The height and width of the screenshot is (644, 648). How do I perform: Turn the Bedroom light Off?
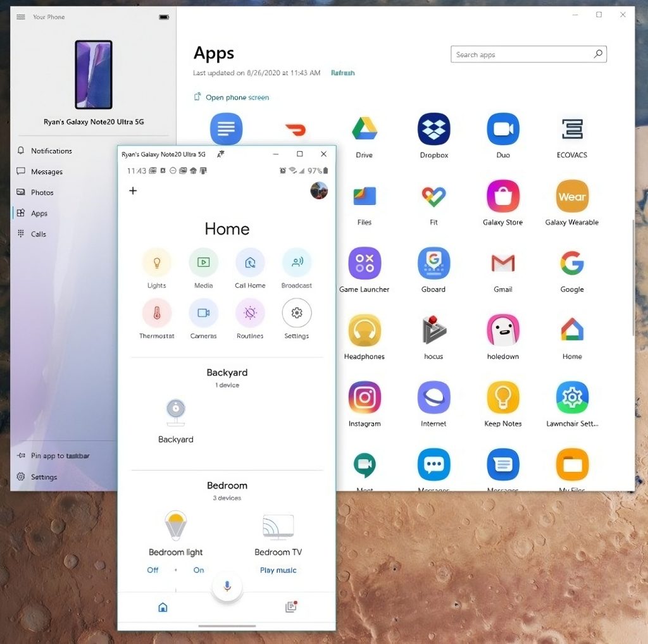153,570
